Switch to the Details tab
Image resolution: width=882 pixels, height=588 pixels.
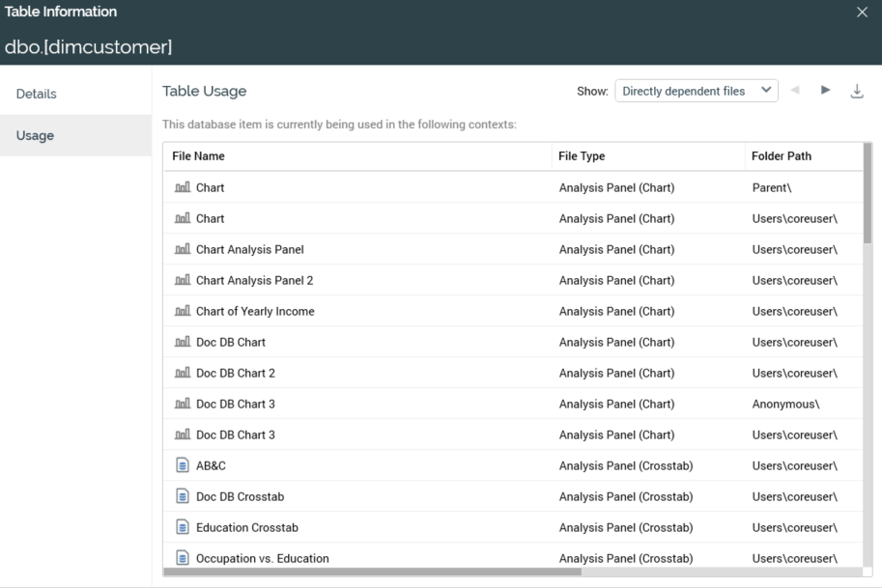pyautogui.click(x=37, y=94)
